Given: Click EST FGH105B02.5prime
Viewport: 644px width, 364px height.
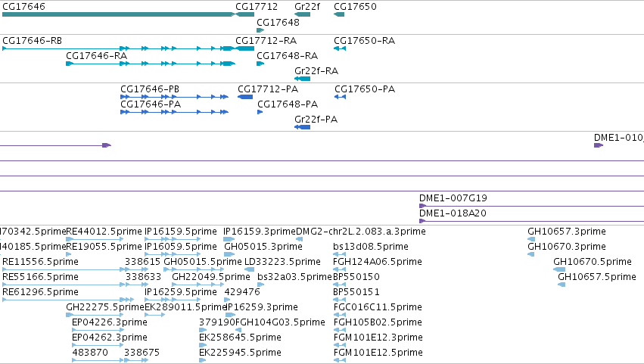Looking at the screenshot, I should click(378, 322).
